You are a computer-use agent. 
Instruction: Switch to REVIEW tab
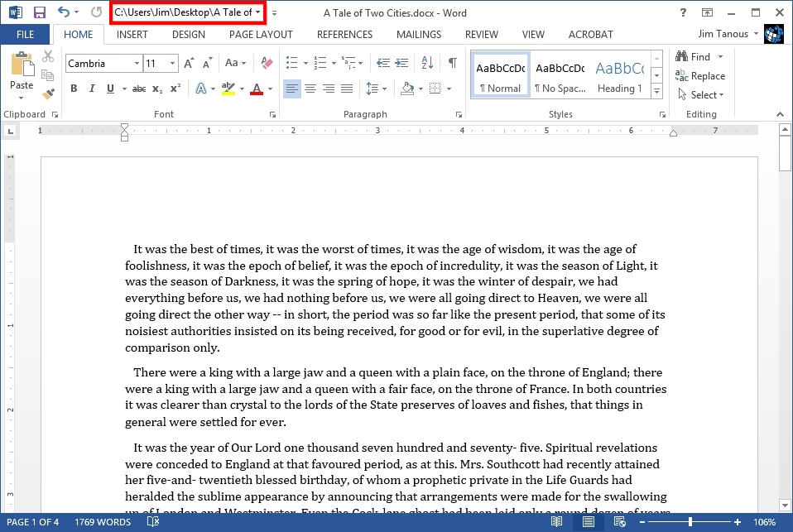(482, 35)
